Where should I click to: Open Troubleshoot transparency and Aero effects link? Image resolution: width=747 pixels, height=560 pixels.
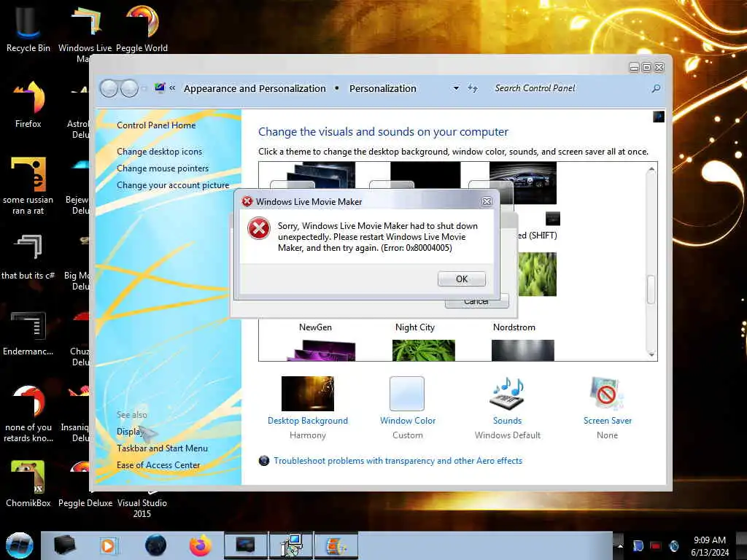[398, 461]
